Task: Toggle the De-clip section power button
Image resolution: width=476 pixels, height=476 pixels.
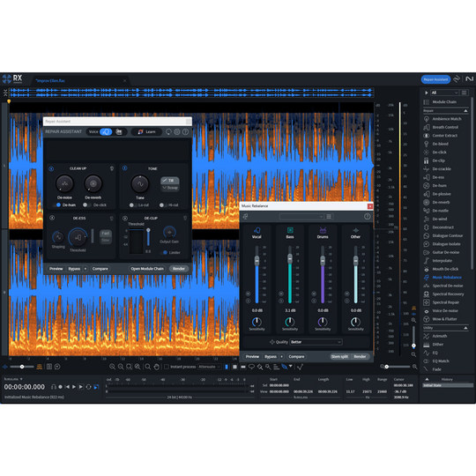Action: pos(125,219)
